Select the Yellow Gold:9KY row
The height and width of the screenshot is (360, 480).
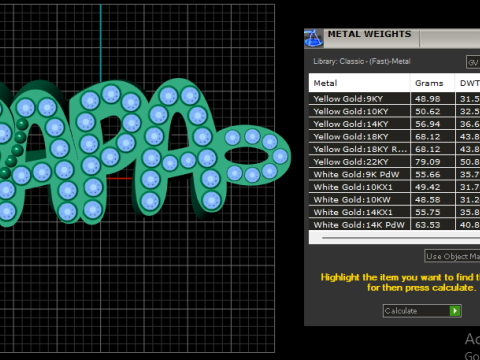point(394,99)
